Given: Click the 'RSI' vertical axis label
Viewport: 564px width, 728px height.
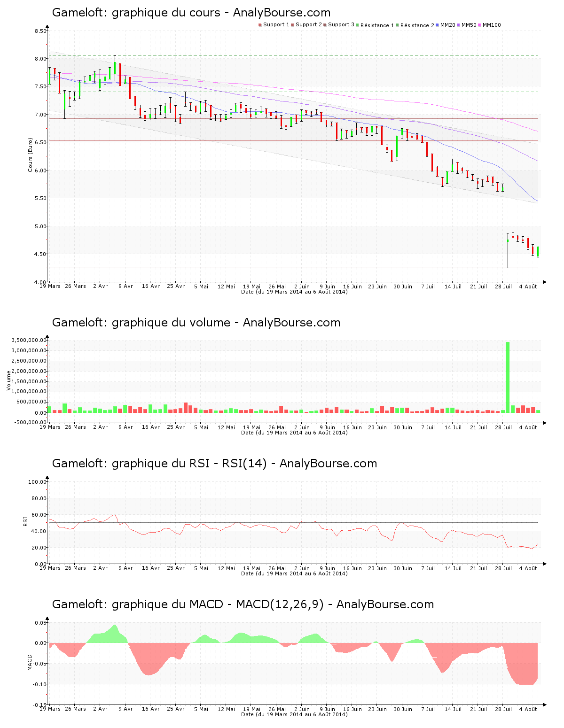Looking at the screenshot, I should pyautogui.click(x=25, y=521).
